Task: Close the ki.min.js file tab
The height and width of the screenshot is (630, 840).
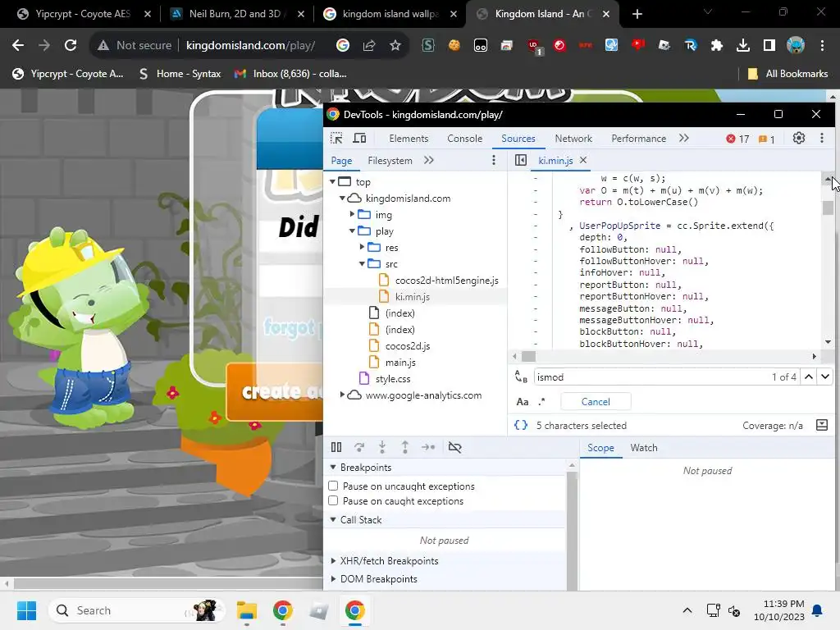Action: [583, 160]
